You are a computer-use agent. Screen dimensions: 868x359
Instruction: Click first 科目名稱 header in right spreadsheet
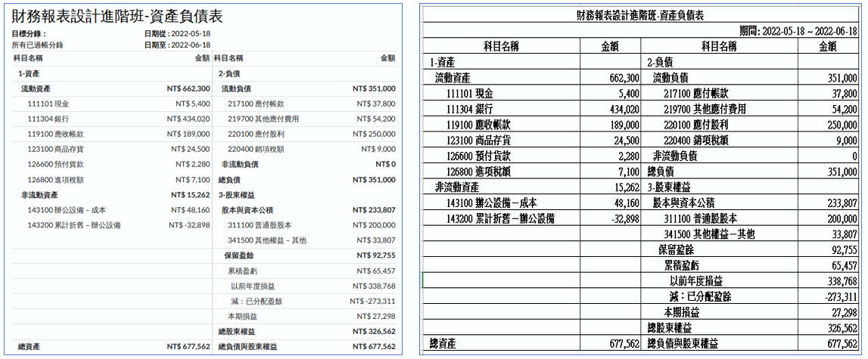click(502, 45)
